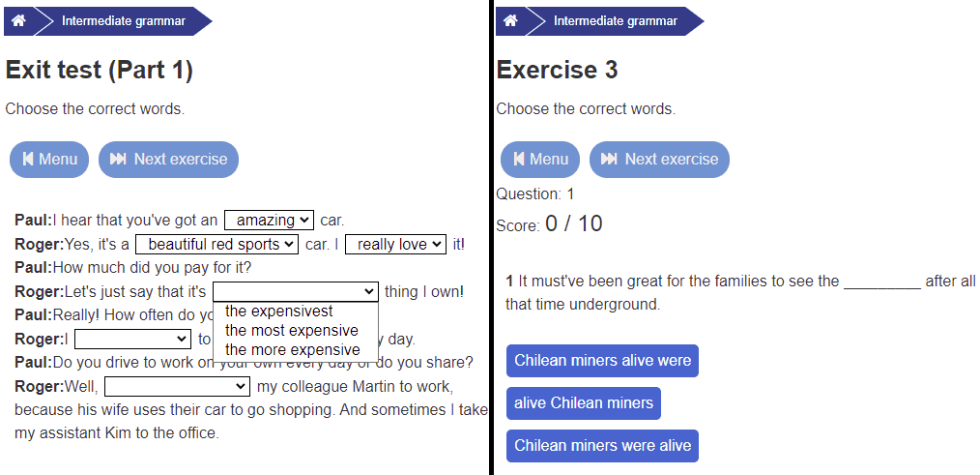The image size is (980, 475).
Task: Open the 'beautiful red sports' dropdown
Action: pos(217,245)
